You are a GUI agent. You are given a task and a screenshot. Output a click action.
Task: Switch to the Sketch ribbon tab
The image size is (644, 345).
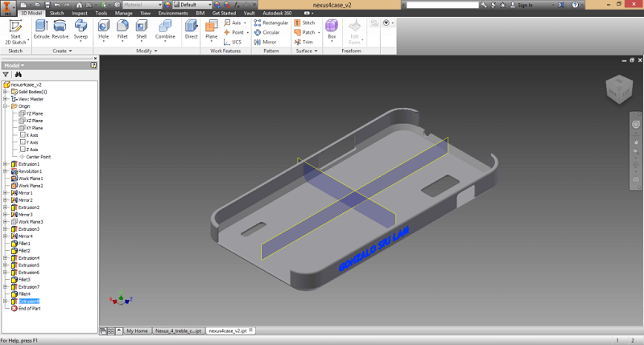[56, 13]
